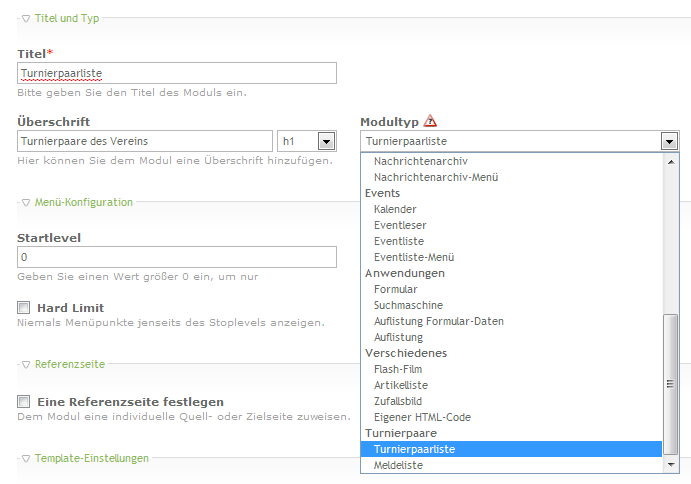Click into the Titel text field

coord(177,73)
